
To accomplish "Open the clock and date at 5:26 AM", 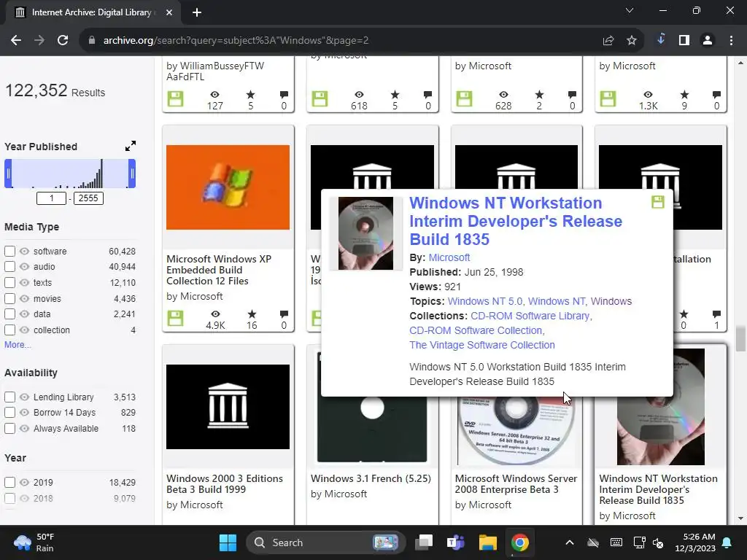I will (695, 542).
